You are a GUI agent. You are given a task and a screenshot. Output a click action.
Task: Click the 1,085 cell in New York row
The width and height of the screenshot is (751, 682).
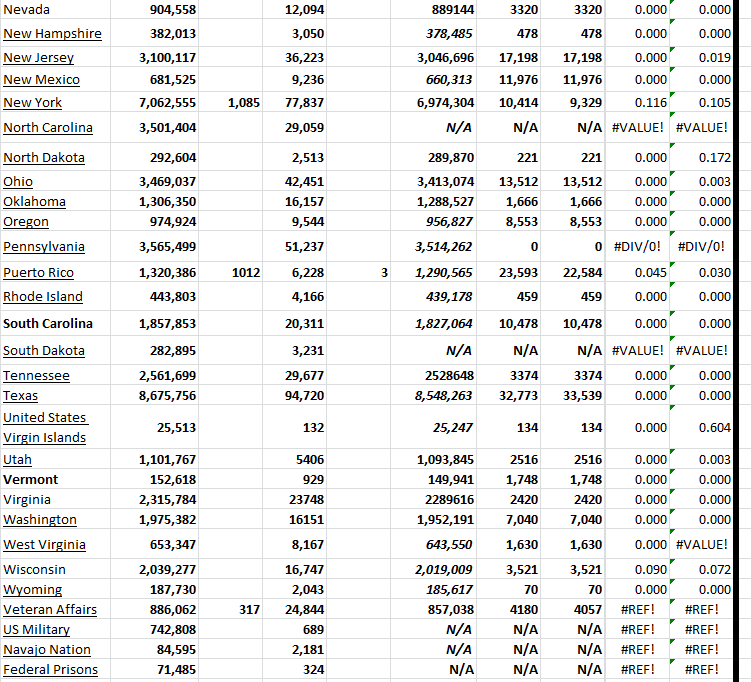pyautogui.click(x=243, y=102)
